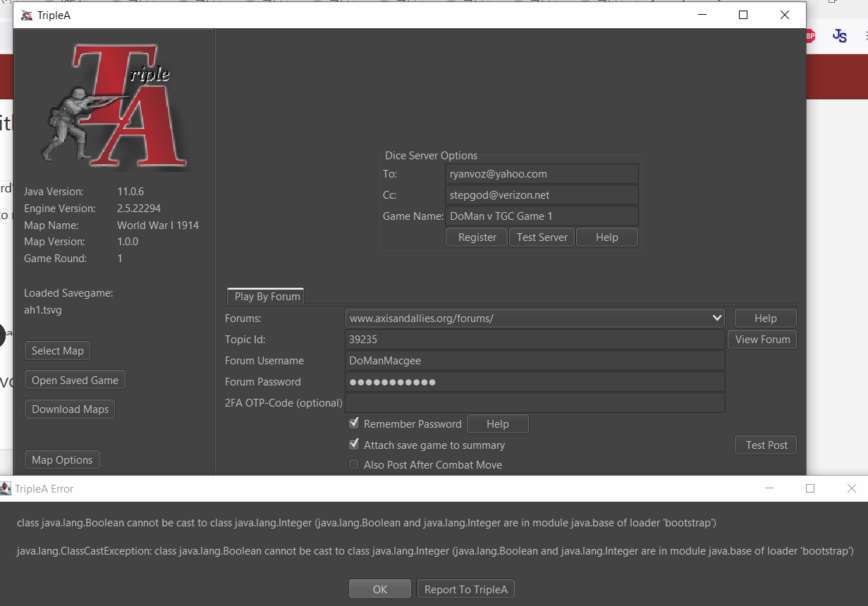The height and width of the screenshot is (606, 868).
Task: Click the Game Name field
Action: pyautogui.click(x=542, y=216)
